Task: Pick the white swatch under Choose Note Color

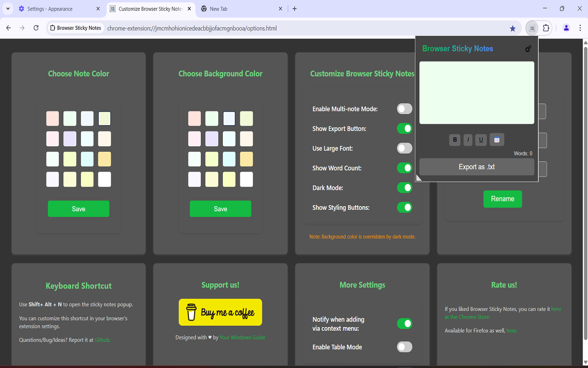Action: click(105, 179)
